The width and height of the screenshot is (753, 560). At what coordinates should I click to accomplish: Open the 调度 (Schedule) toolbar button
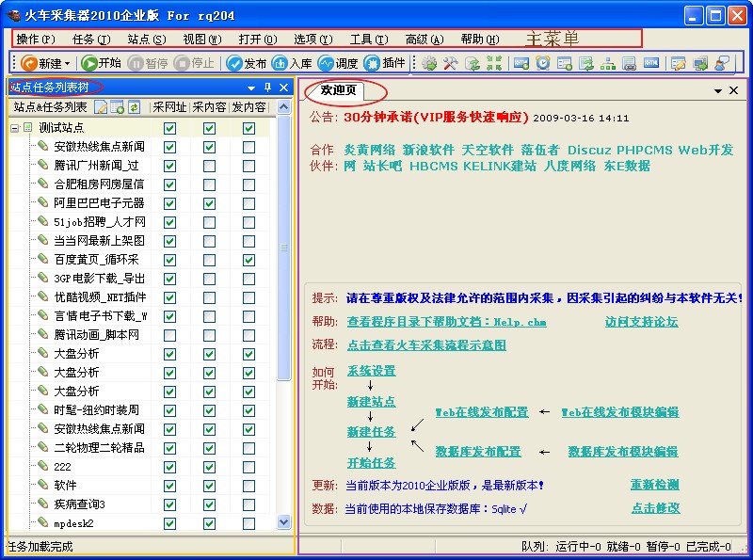click(338, 63)
